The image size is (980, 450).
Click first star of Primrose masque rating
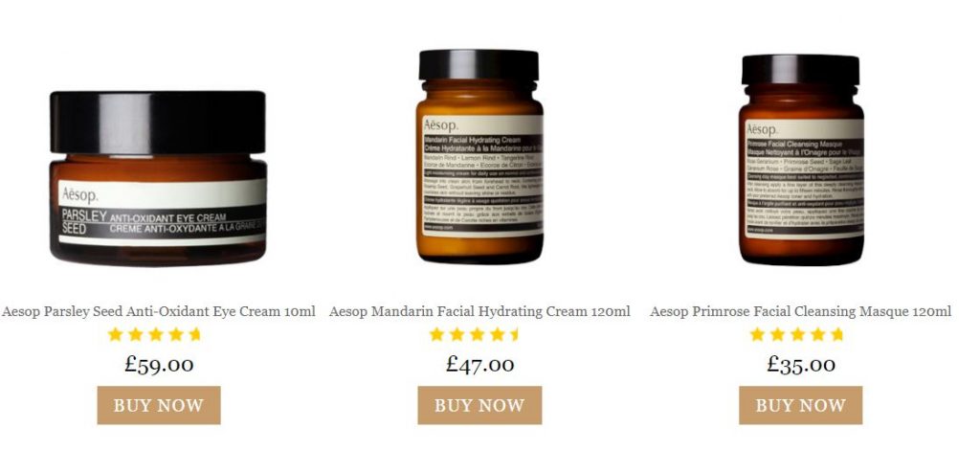tap(757, 334)
